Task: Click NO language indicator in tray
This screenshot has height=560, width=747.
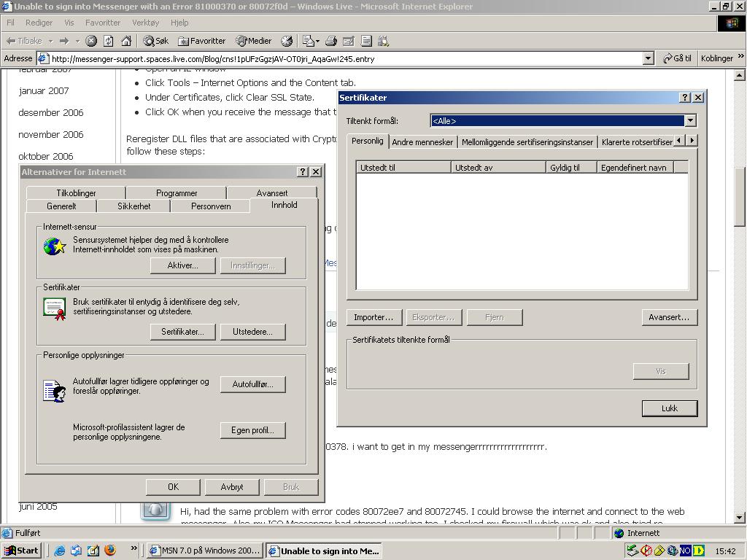Action: tap(685, 551)
